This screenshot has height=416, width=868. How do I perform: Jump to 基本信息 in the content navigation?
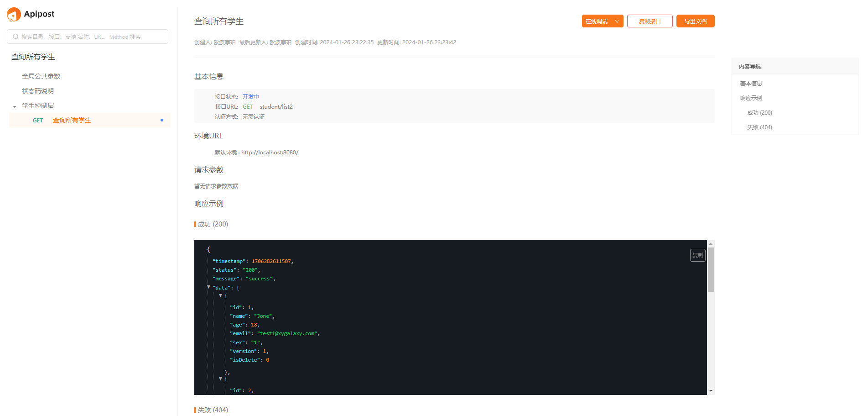click(x=751, y=84)
